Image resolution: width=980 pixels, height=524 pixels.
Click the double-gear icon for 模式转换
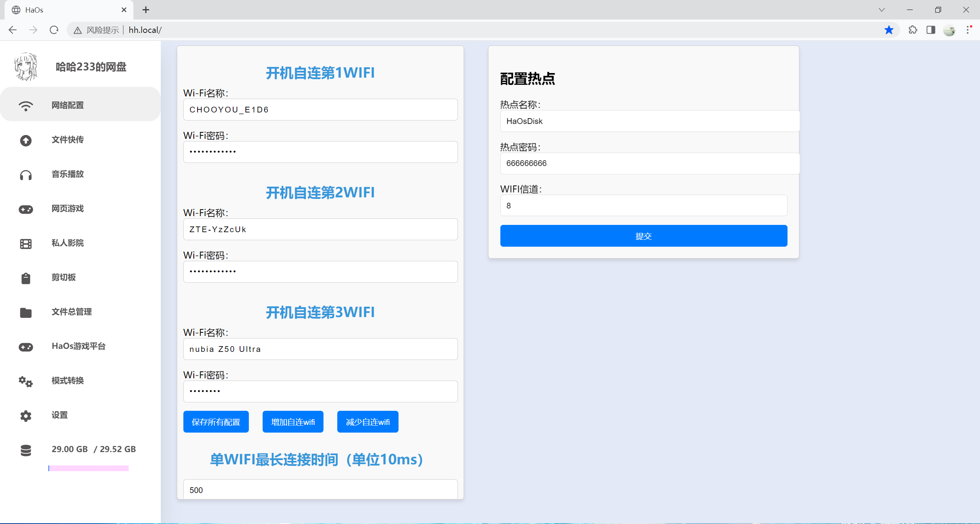coord(26,381)
